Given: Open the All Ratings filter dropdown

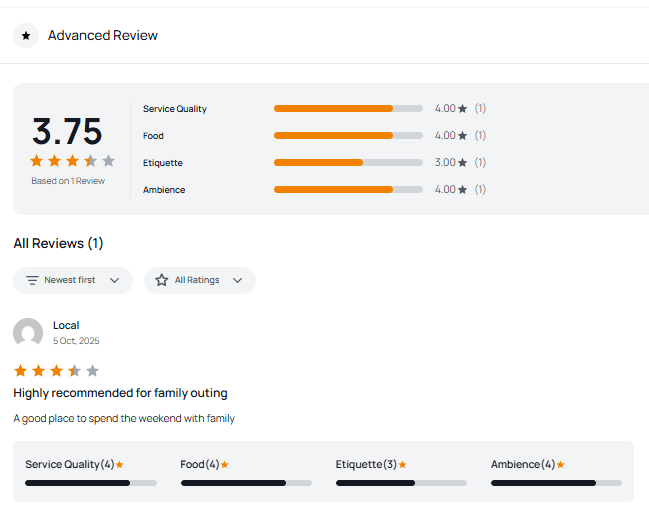Looking at the screenshot, I should pyautogui.click(x=199, y=281).
